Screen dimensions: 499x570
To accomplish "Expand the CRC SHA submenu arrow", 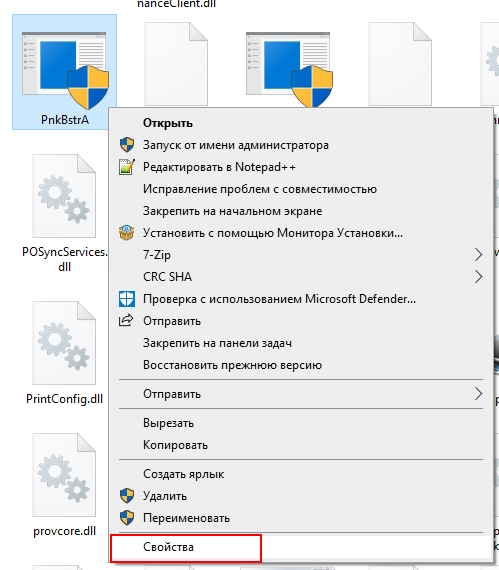I will tap(478, 277).
